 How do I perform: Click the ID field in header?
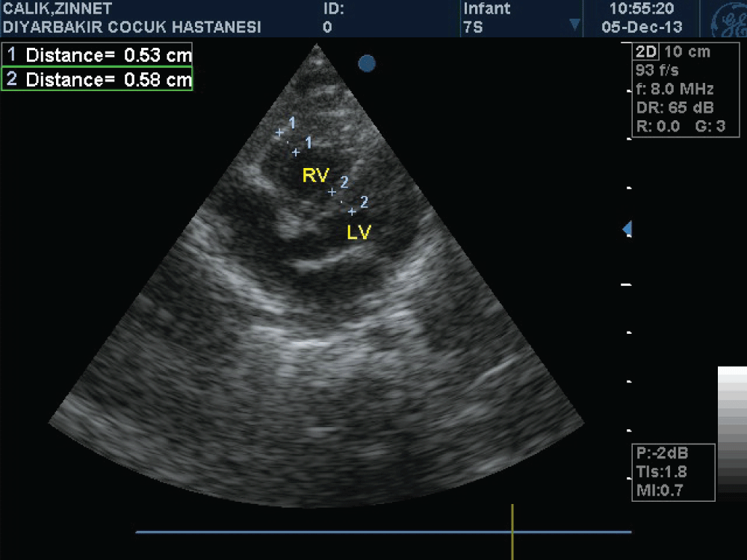tap(334, 9)
